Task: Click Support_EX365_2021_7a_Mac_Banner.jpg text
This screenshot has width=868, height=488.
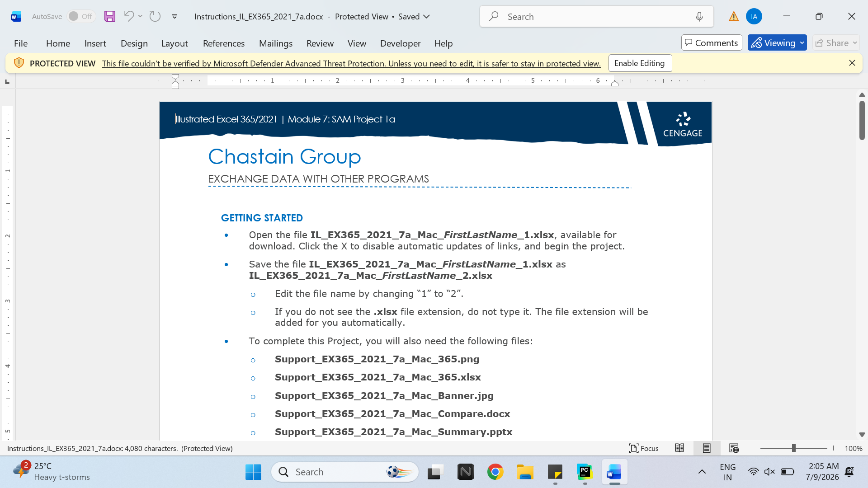Action: 384,396
